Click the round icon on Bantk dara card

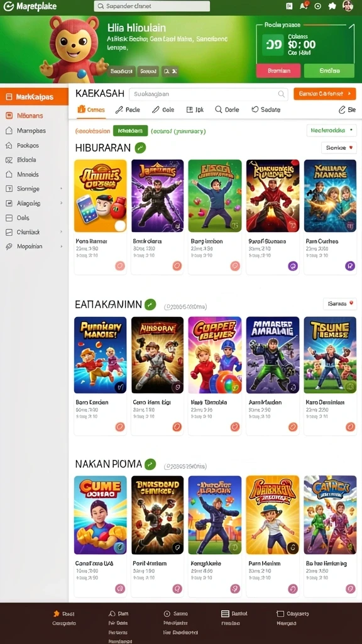177,266
